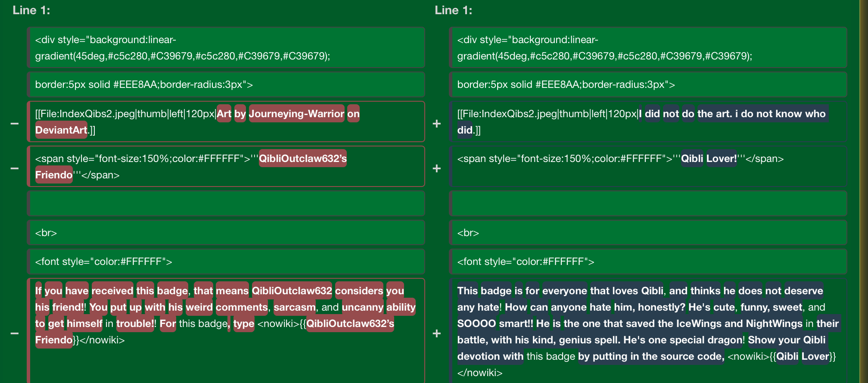This screenshot has height=383, width=868.
Task: Click the plus marker next to the Qibli Lover! span line
Action: 437,168
